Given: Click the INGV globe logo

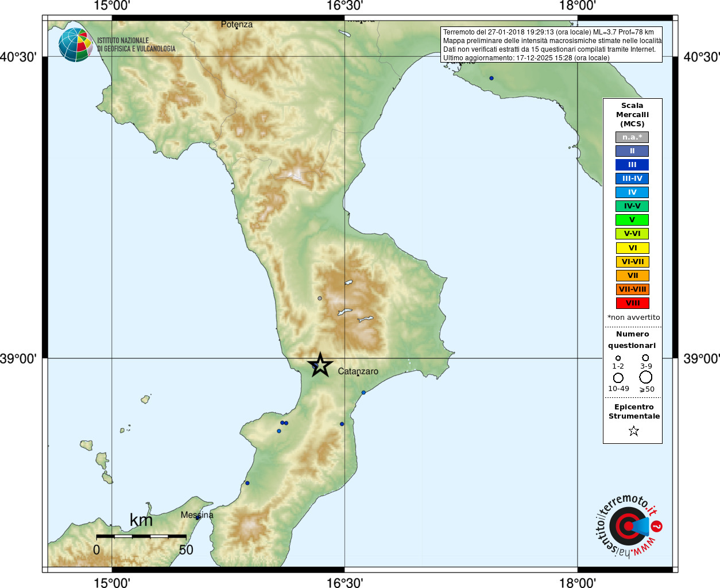Looking at the screenshot, I should [76, 45].
